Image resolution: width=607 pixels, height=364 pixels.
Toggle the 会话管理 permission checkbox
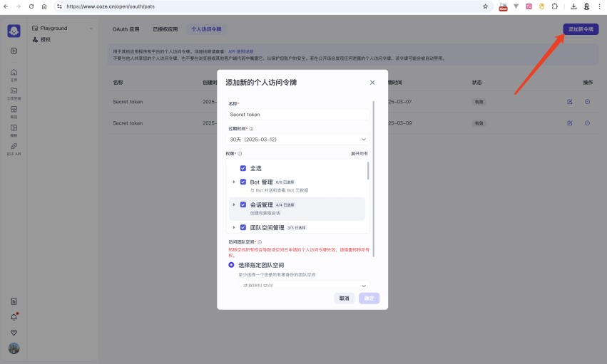tap(243, 204)
